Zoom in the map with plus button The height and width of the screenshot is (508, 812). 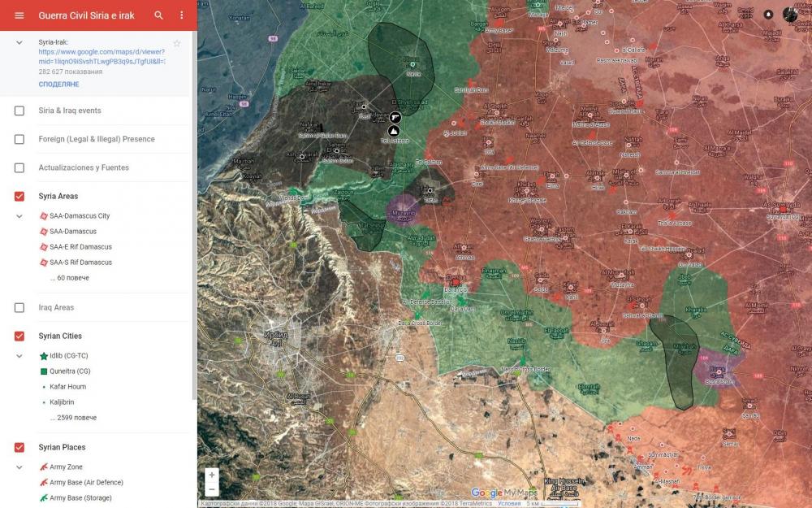point(212,475)
